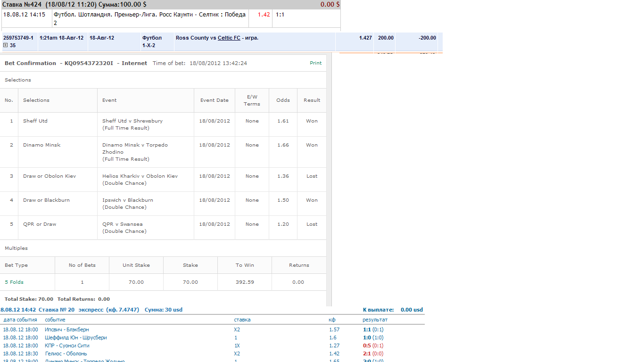Select the Sheff Utd selection name
Screen dimensions: 644x362
[35, 121]
